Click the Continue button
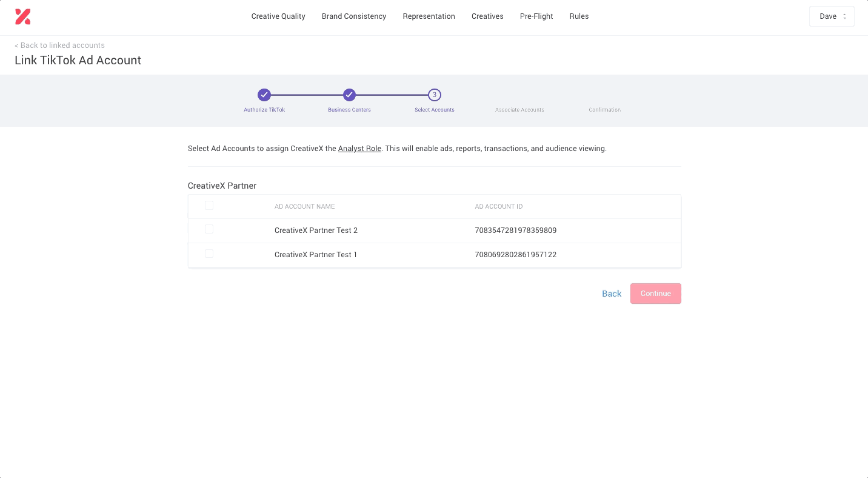 tap(656, 294)
